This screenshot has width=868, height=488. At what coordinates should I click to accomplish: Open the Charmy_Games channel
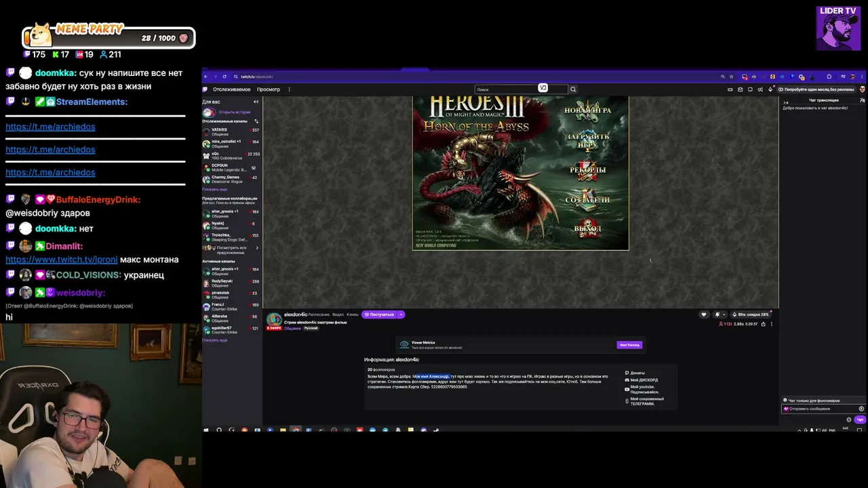pyautogui.click(x=231, y=179)
